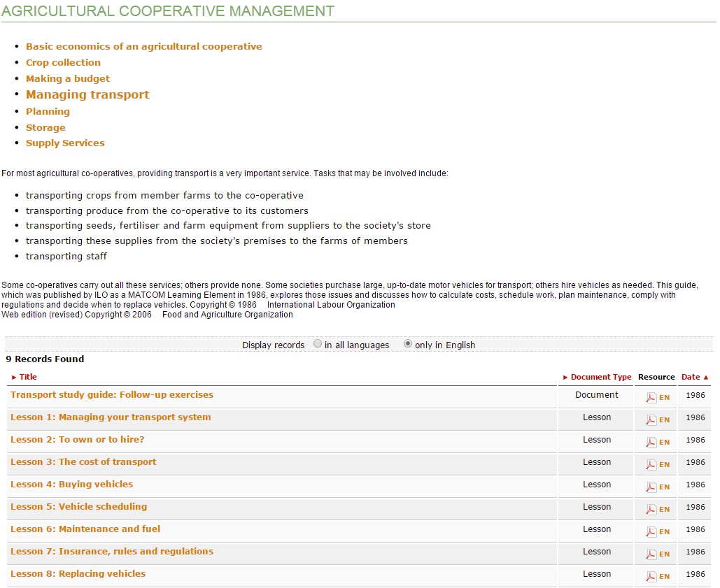Image resolution: width=720 pixels, height=588 pixels.
Task: Sort records by Date column
Action: [x=691, y=377]
